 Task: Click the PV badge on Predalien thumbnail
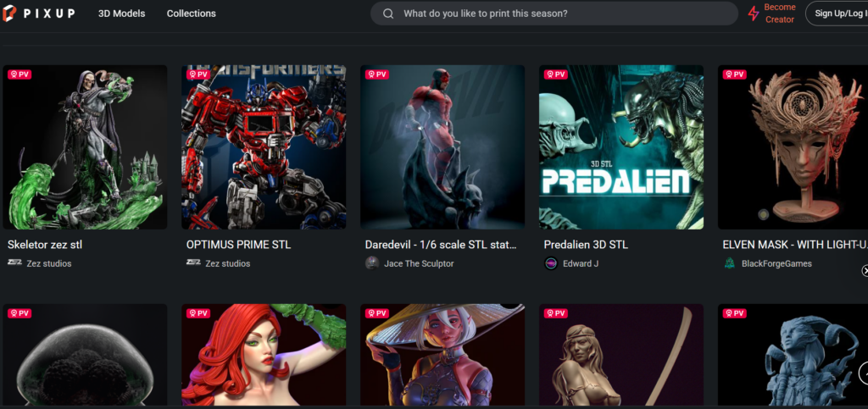(x=556, y=74)
